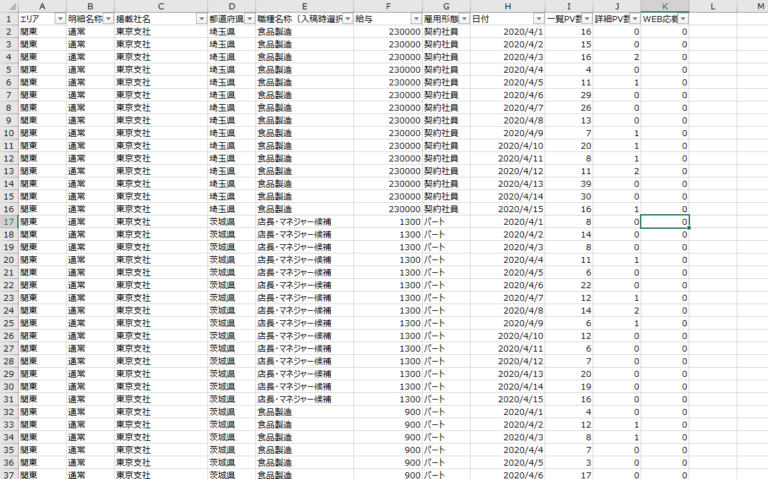Select the empty column L header
The width and height of the screenshot is (768, 479).
click(x=712, y=6)
